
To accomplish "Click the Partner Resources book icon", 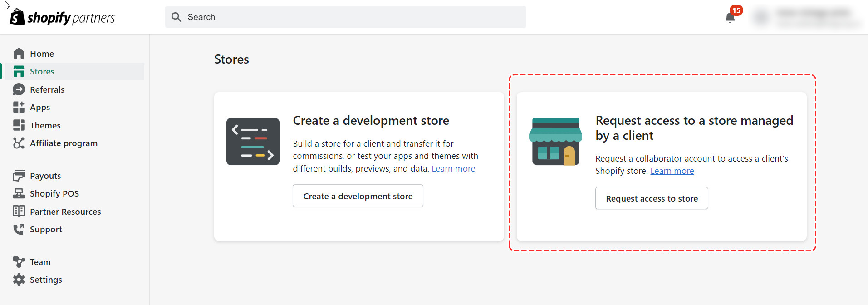I will tap(19, 212).
